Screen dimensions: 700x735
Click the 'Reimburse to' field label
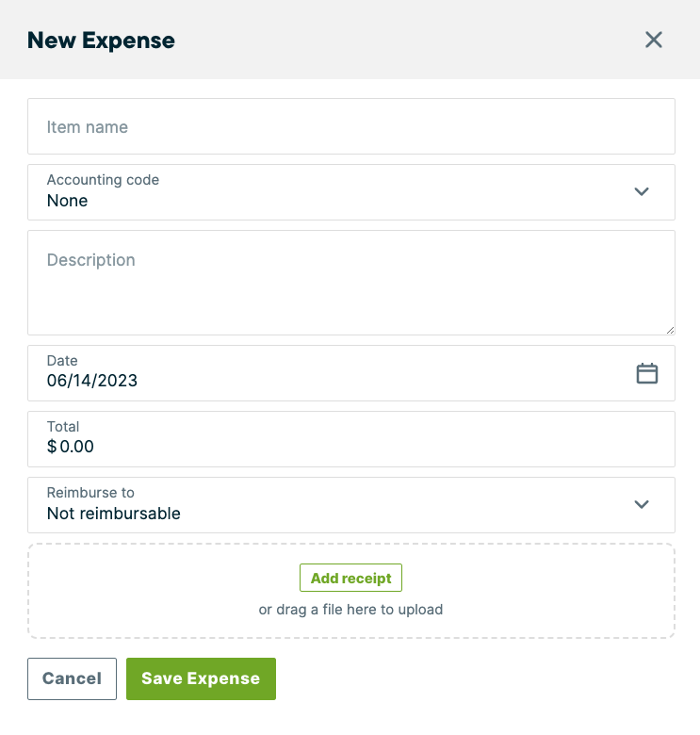(90, 493)
